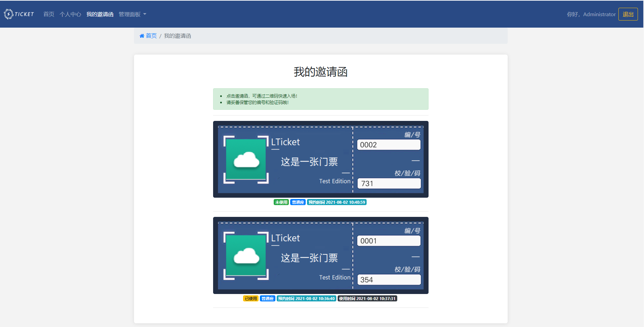Click 普通座 badge under ticket 0002
The width and height of the screenshot is (644, 327).
pyautogui.click(x=298, y=202)
